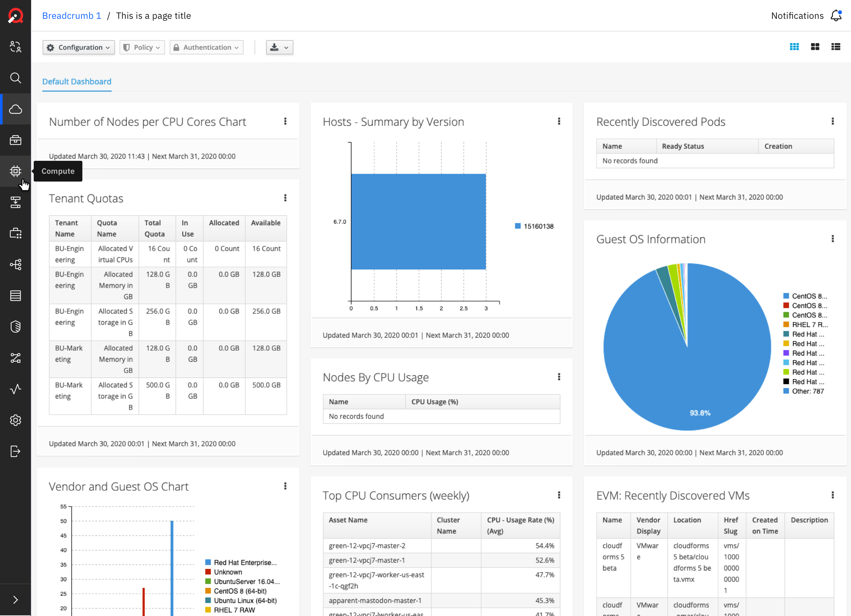Open kebab menu on Nodes By CPU Usage widget
This screenshot has width=851, height=616.
559,377
